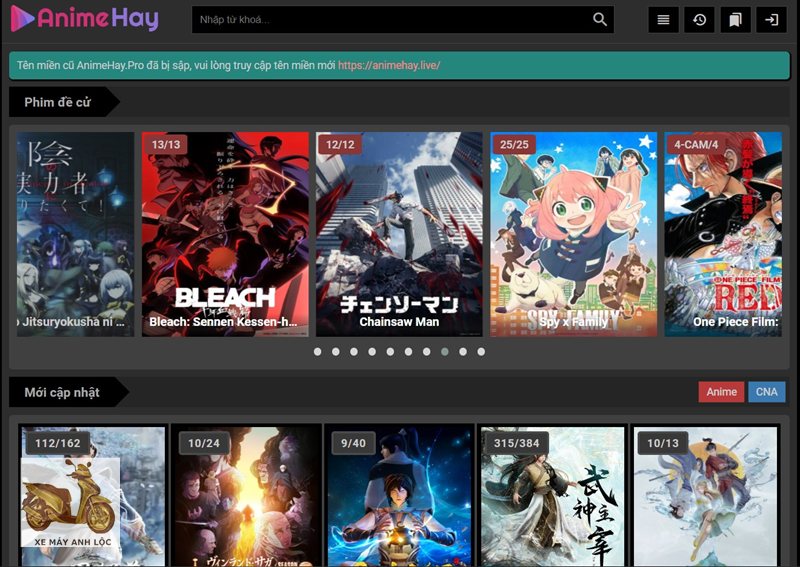Select the CNA filter tab
The height and width of the screenshot is (567, 800).
tap(767, 392)
